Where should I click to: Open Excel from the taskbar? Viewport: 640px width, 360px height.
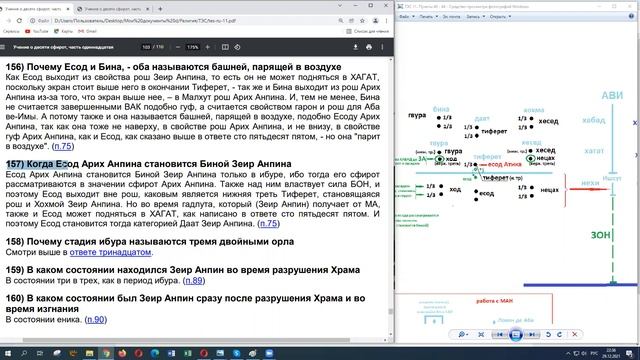click(187, 353)
